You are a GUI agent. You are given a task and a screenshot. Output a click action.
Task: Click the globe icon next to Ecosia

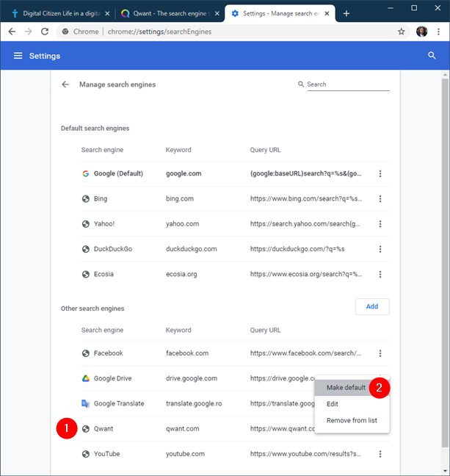[86, 275]
